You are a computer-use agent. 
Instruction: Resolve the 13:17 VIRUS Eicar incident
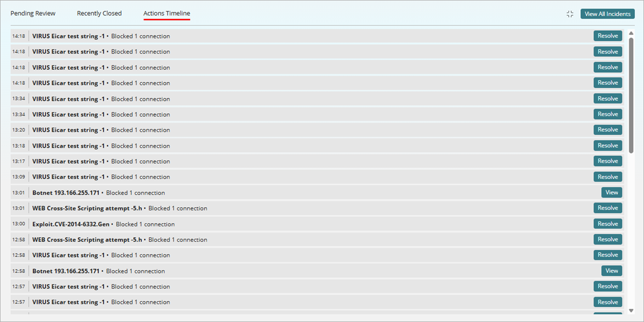608,161
